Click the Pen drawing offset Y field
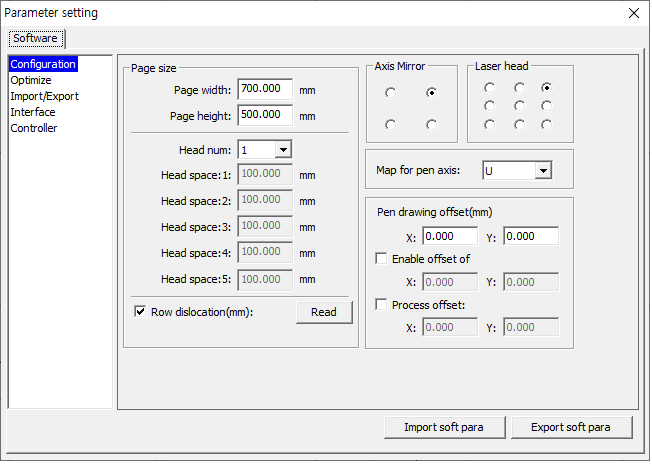The image size is (652, 466). 531,236
